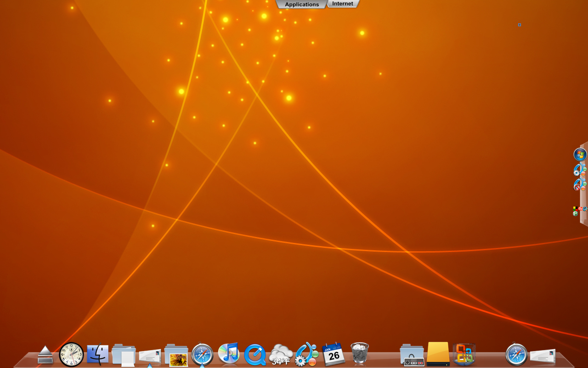This screenshot has height=368, width=588.
Task: Launch iTunes from the dock
Action: coord(229,353)
